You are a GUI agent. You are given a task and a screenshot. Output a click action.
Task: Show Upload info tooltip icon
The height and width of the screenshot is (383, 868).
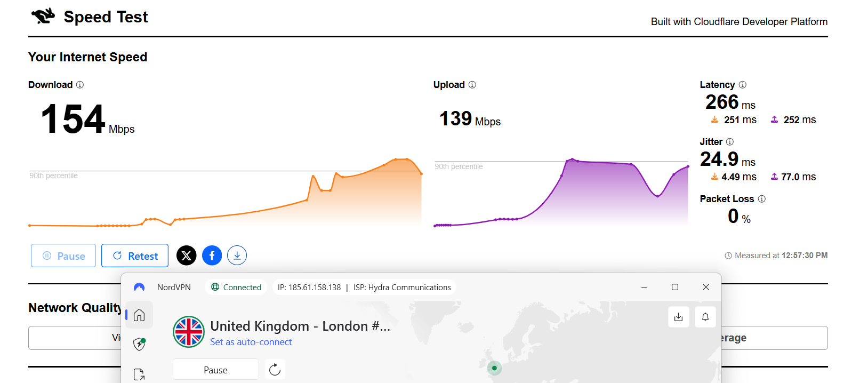pos(472,85)
